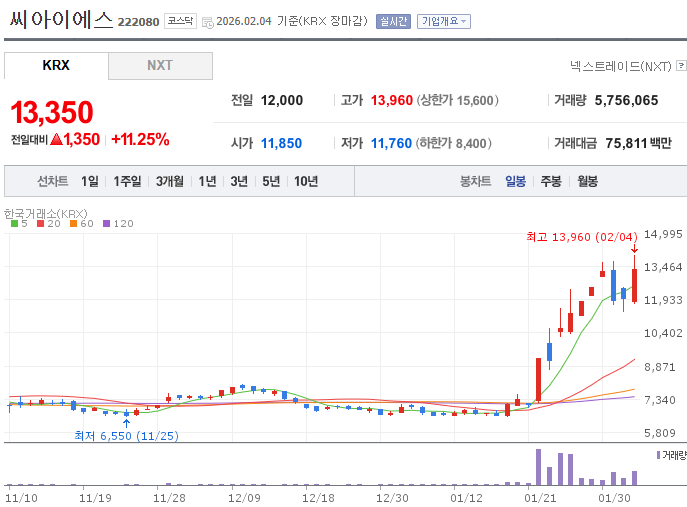Click the 코스닥 market badge
This screenshot has width=687, height=507.
click(x=180, y=21)
